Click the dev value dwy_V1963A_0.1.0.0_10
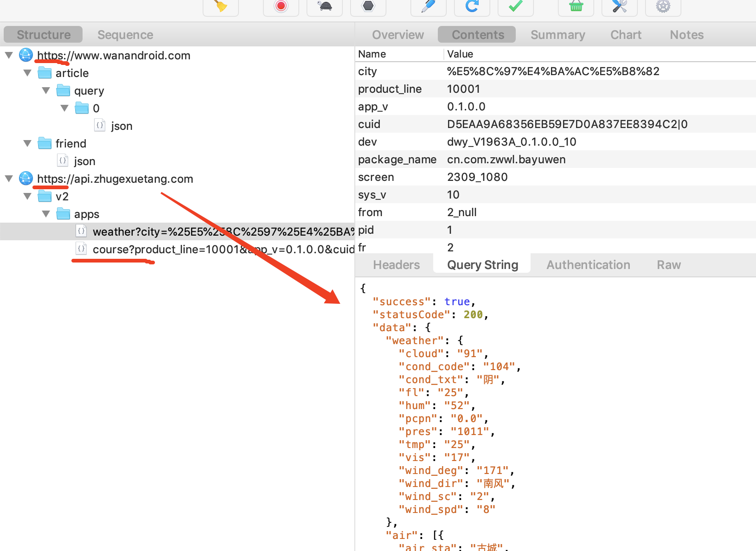The height and width of the screenshot is (551, 756). [512, 141]
